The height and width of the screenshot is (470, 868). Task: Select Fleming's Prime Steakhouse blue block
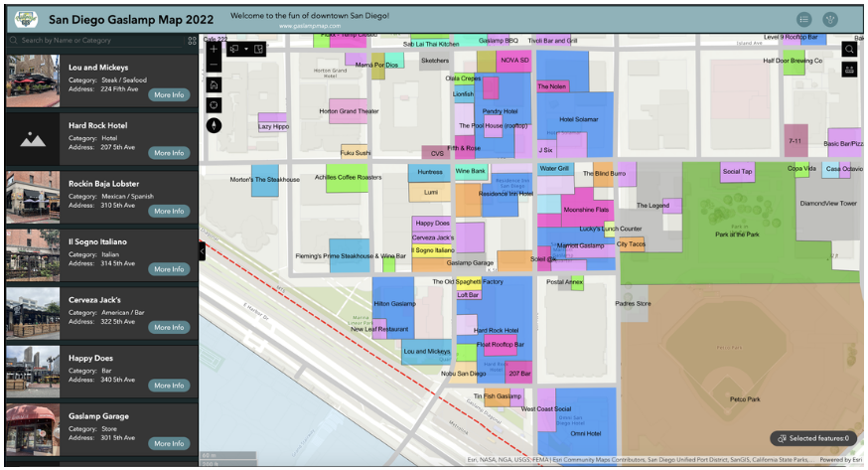[349, 255]
